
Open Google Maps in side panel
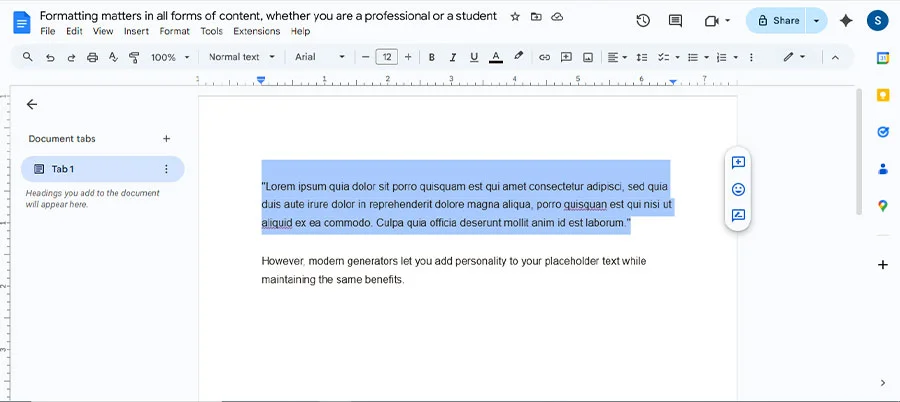(883, 206)
